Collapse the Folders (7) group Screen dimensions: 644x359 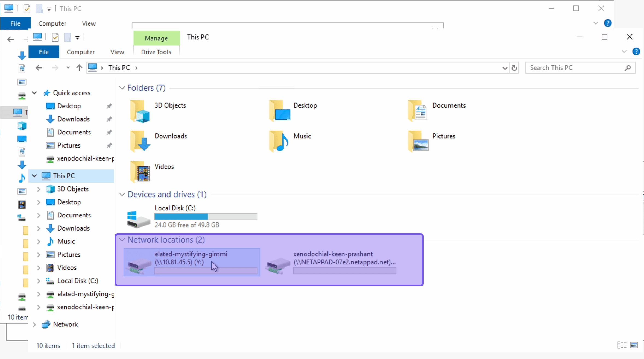tap(122, 88)
